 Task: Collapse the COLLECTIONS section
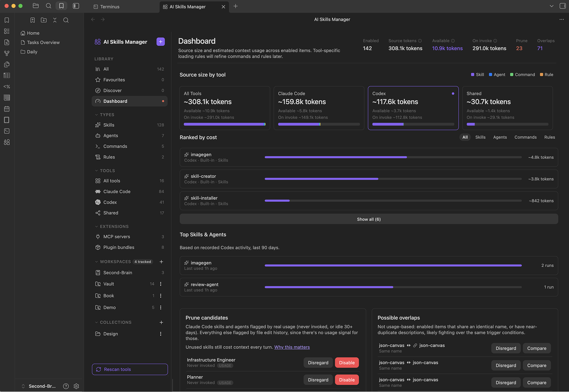(x=113, y=322)
